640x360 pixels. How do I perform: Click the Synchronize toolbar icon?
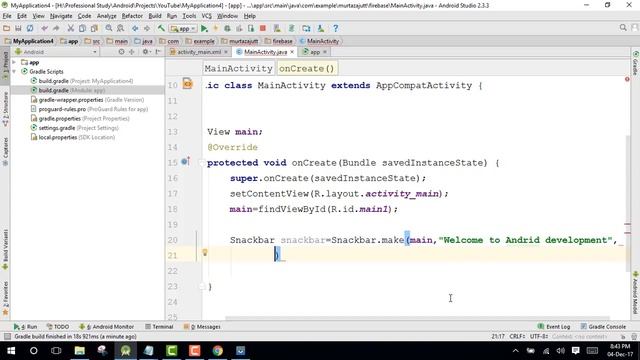pos(30,28)
